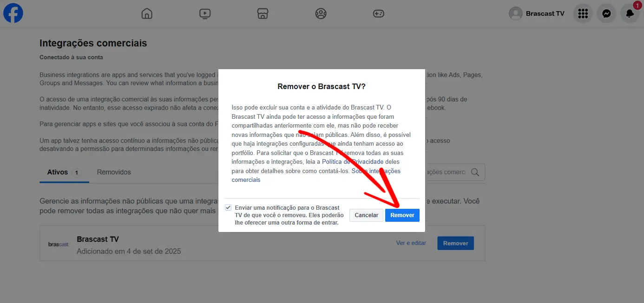Uncheck the notify Brascast TV checkbox

pyautogui.click(x=228, y=207)
